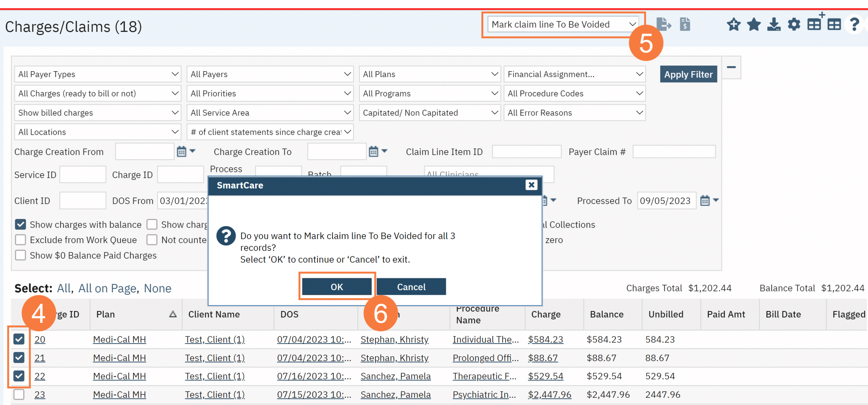
Task: Expand the All Payer Types dropdown
Action: (98, 74)
